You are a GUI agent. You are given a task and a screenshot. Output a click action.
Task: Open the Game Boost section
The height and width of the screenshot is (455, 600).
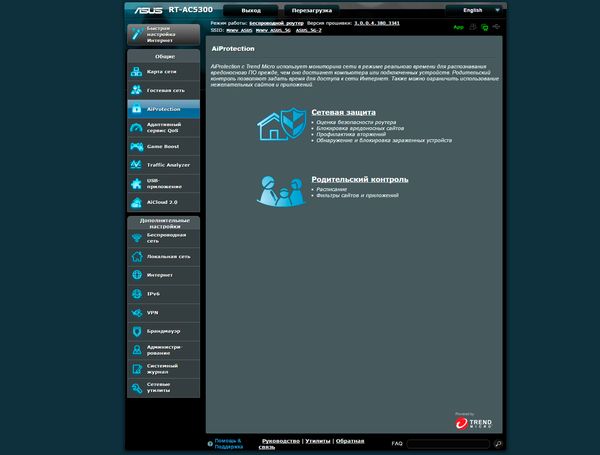pos(163,147)
